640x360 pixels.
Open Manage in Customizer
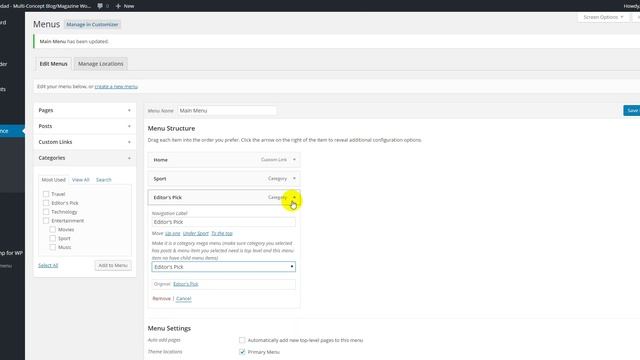click(92, 24)
